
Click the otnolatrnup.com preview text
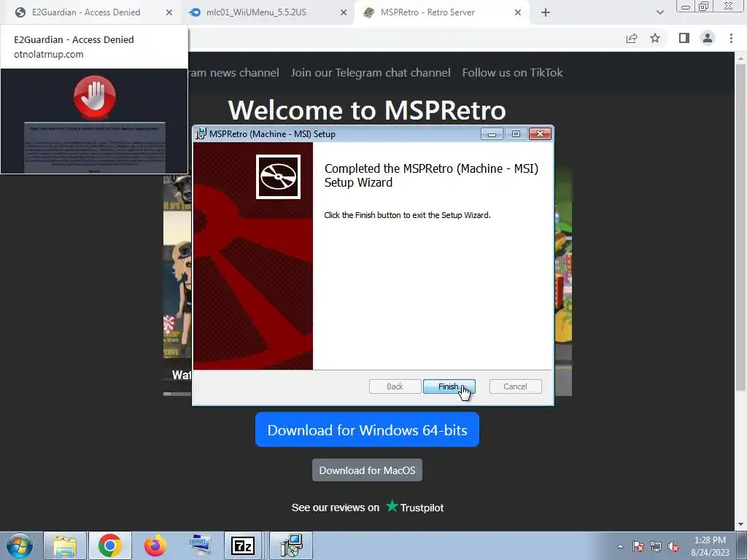pos(49,54)
